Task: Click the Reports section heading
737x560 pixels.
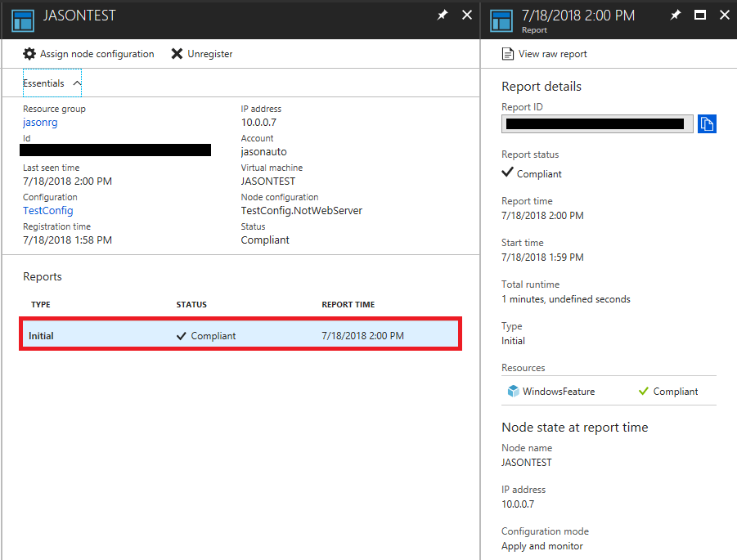Action: click(x=43, y=276)
